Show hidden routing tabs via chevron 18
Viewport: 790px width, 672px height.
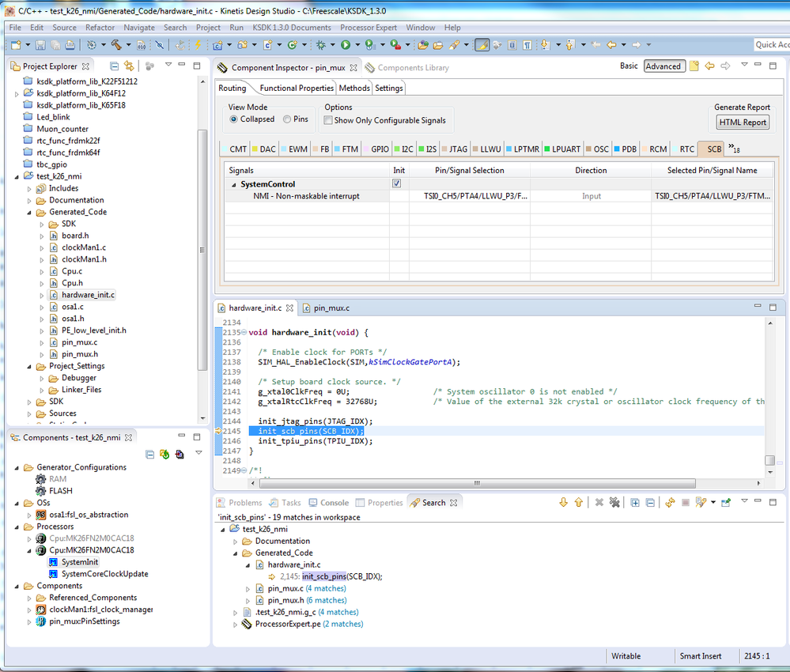point(734,148)
